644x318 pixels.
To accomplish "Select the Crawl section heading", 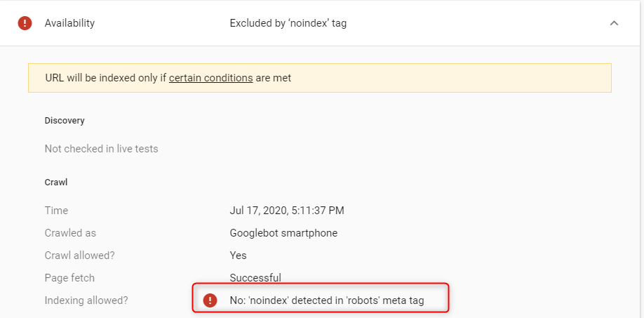I will [55, 182].
